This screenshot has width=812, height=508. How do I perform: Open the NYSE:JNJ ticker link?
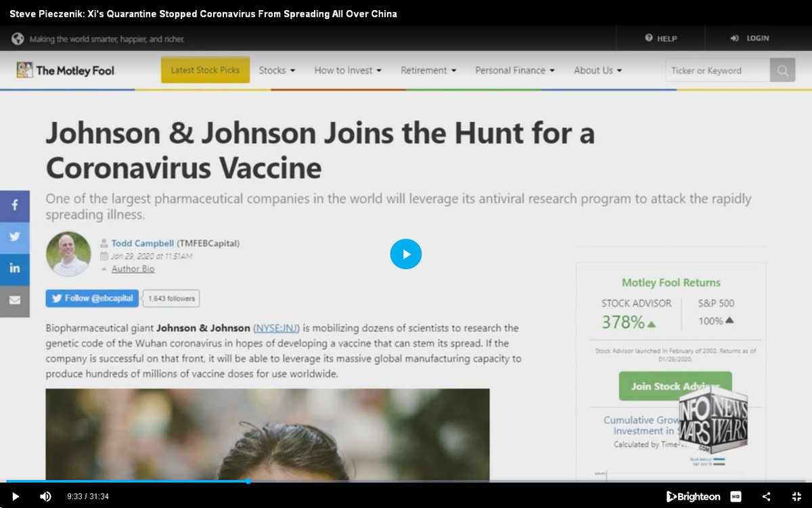(x=276, y=329)
